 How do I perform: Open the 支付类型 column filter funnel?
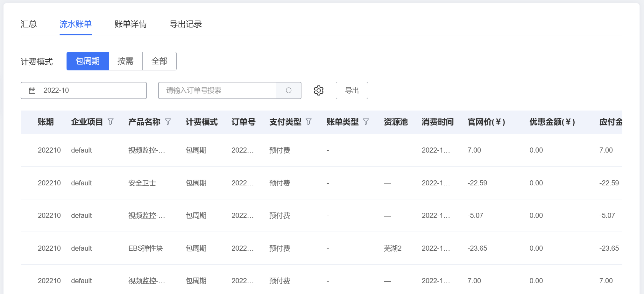(x=308, y=122)
